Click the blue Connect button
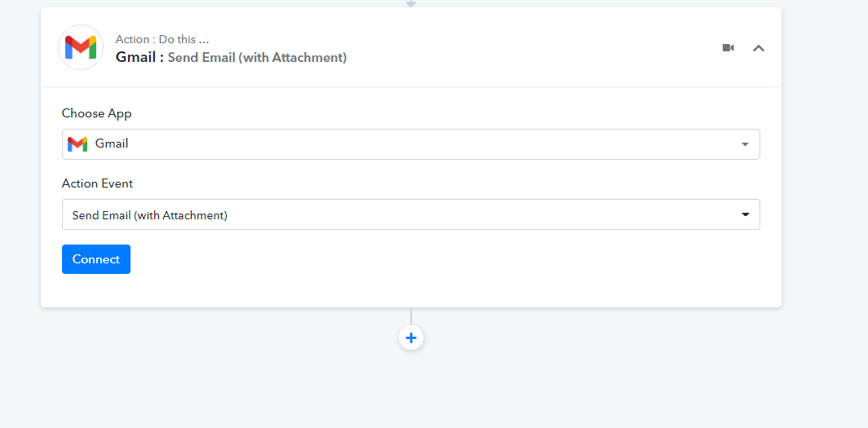 tap(96, 259)
